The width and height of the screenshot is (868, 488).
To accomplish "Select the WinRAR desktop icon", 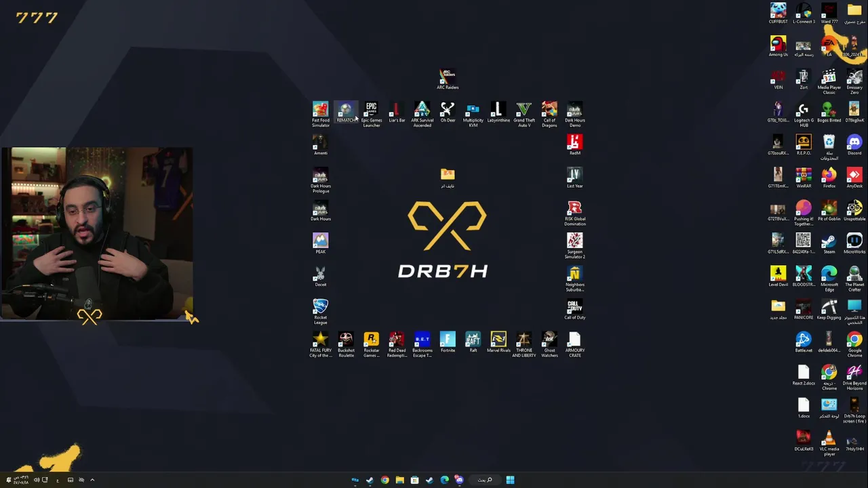I will (804, 178).
